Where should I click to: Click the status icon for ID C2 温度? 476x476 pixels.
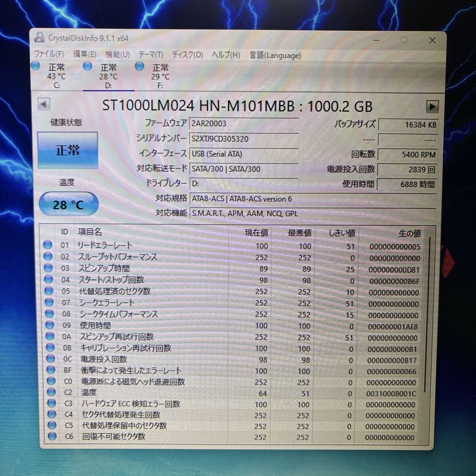pos(52,392)
